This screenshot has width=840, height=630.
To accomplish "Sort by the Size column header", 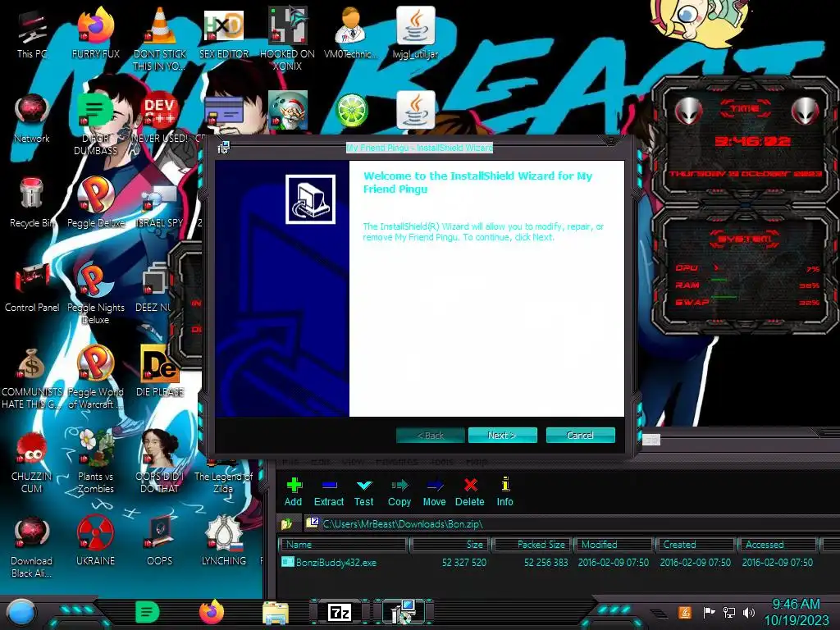I will tap(450, 545).
